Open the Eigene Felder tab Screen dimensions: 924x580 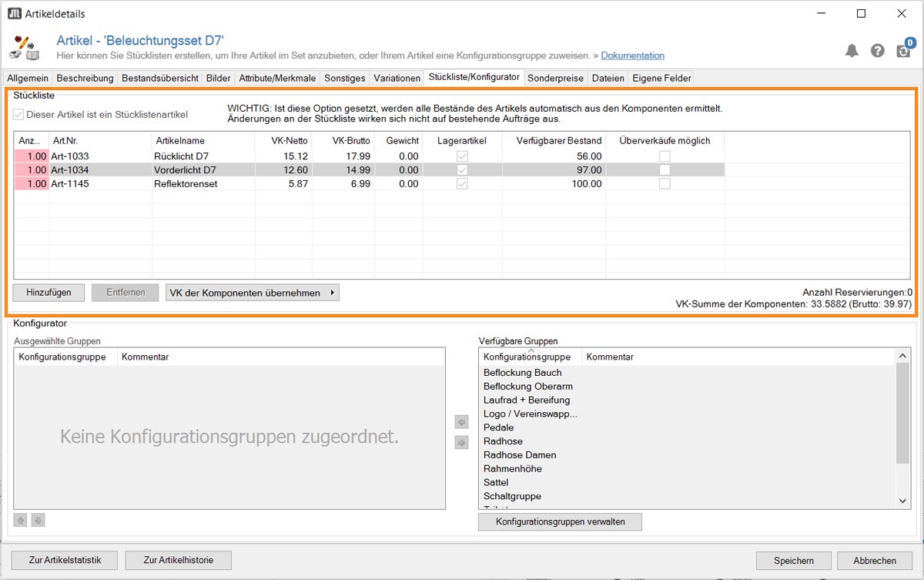(662, 78)
